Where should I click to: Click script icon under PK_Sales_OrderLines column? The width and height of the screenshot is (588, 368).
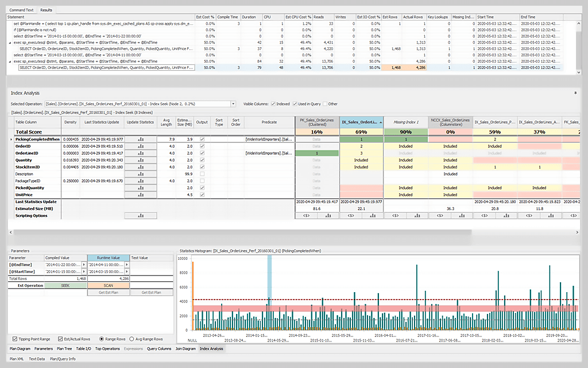pyautogui.click(x=305, y=216)
